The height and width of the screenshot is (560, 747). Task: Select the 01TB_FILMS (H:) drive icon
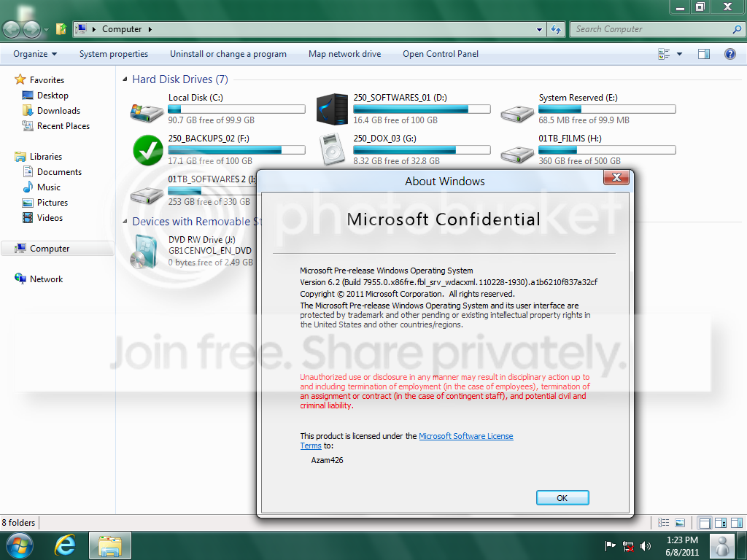(517, 155)
